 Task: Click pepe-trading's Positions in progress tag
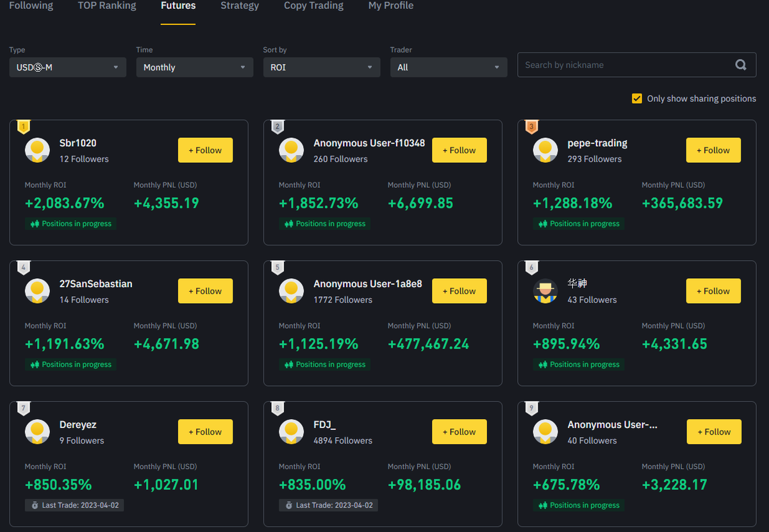tap(579, 224)
